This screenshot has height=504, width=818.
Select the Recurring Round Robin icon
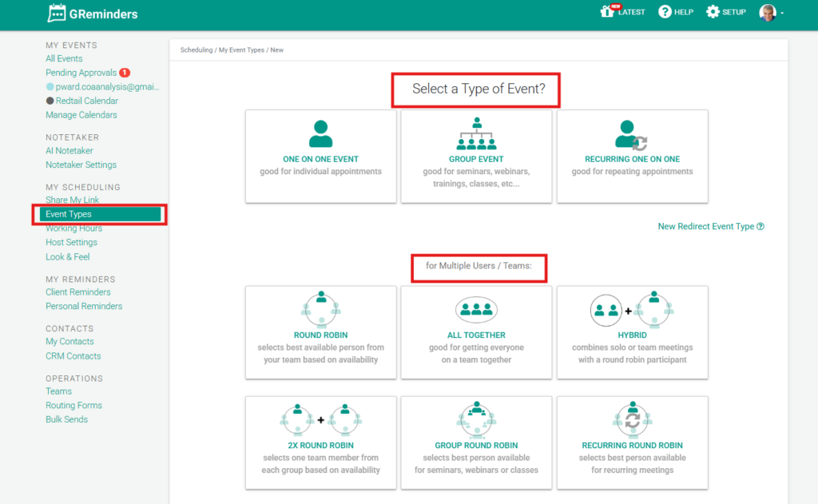point(632,419)
